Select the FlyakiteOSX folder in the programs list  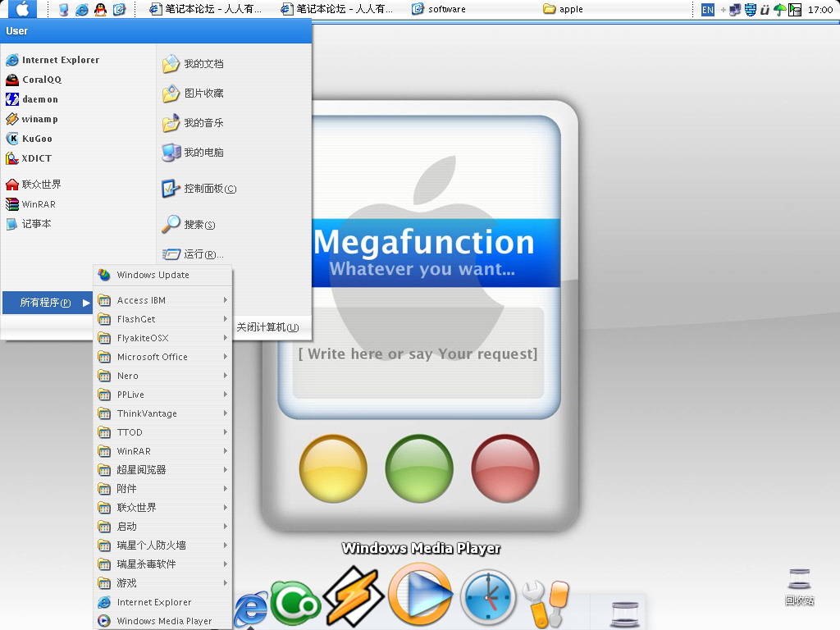(x=163, y=338)
